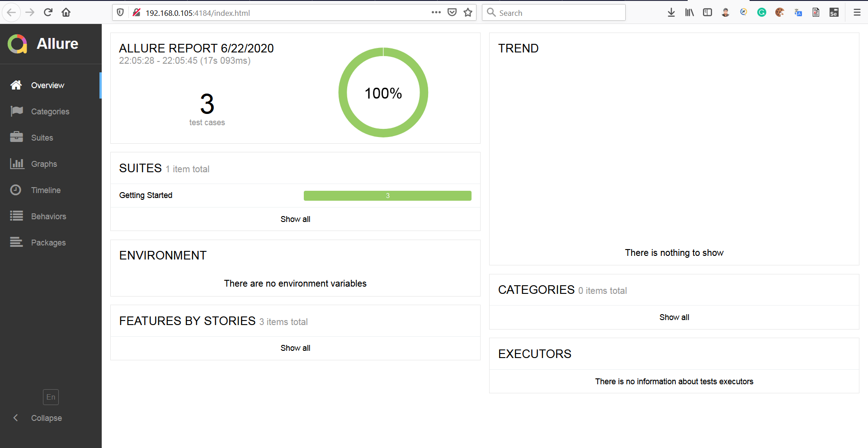Click the CATEGORIES widget heading
Screen dimensions: 868x448
point(536,290)
